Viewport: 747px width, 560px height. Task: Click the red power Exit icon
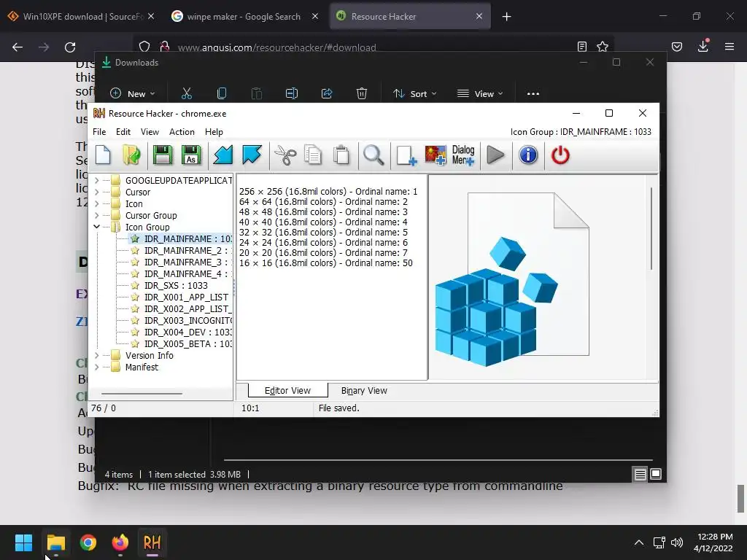coord(560,155)
